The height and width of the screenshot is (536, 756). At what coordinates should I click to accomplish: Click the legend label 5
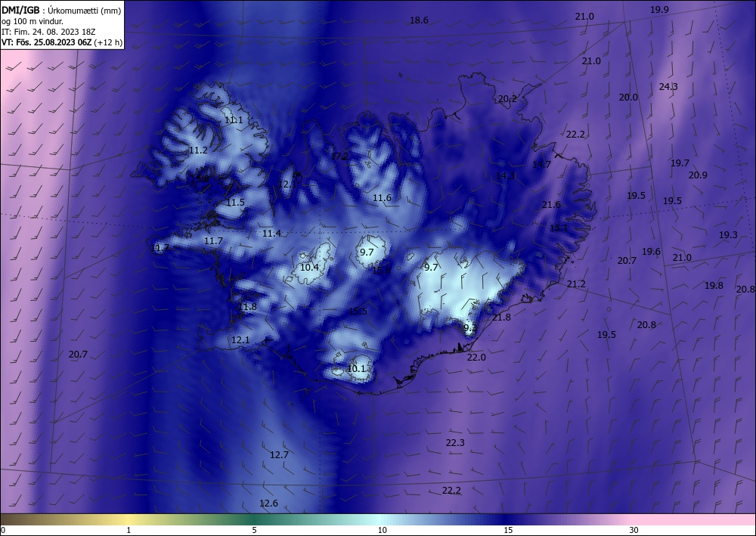point(254,530)
